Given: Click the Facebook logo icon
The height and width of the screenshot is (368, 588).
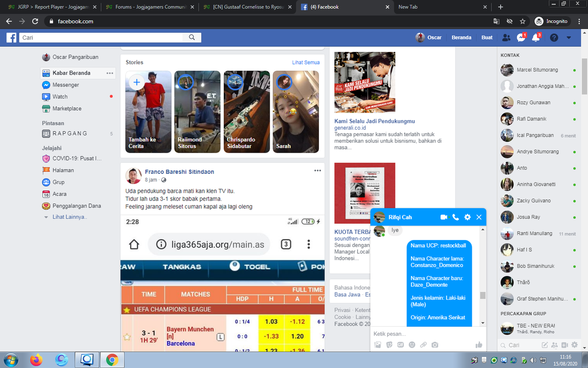Looking at the screenshot, I should 11,37.
